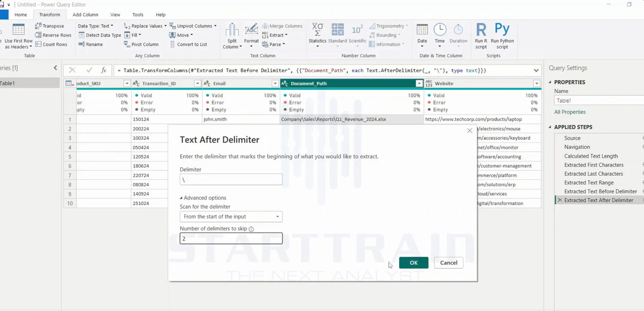The image size is (644, 311).
Task: Open Website column filter dropdown
Action: [x=536, y=83]
